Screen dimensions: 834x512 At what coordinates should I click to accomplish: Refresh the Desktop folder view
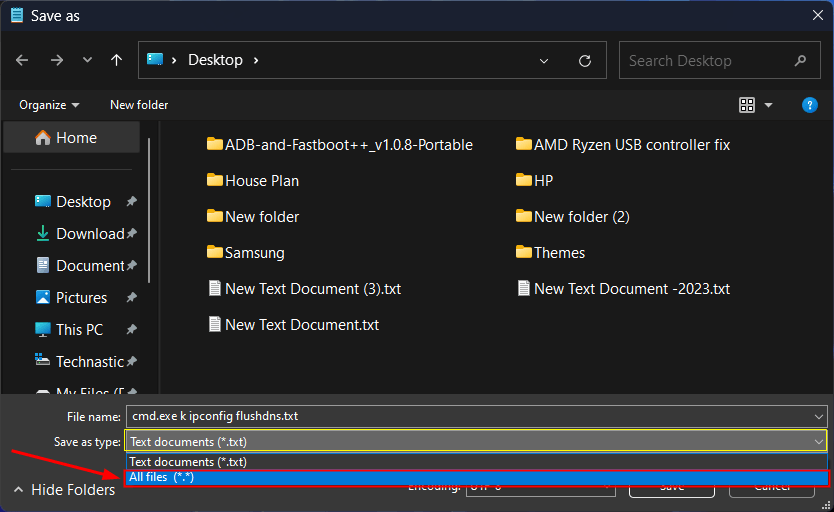click(x=585, y=61)
